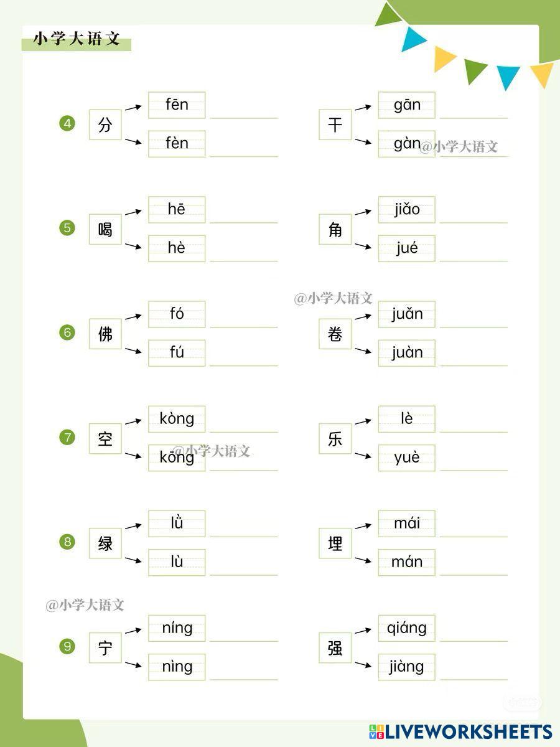Click the green number 8 circle
This screenshot has width=560, height=747.
tap(67, 542)
